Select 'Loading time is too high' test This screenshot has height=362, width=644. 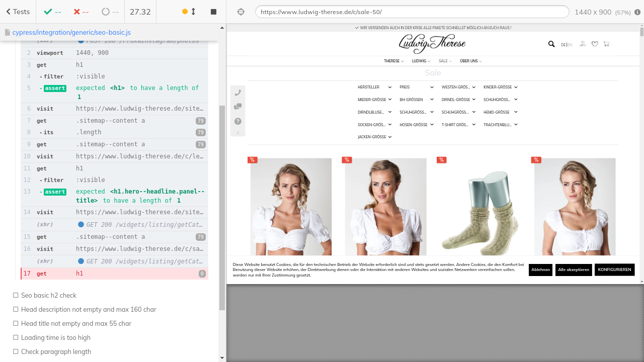[x=56, y=337]
